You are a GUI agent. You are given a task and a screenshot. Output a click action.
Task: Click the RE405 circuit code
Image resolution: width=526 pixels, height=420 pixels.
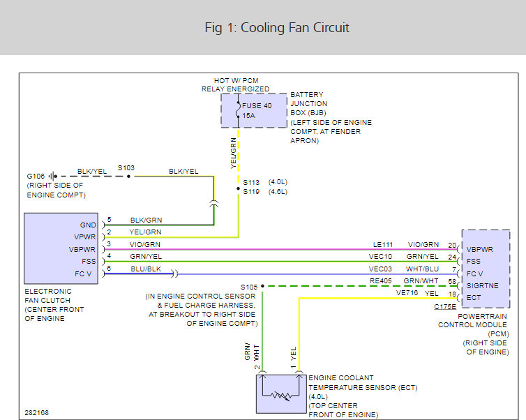pyautogui.click(x=380, y=280)
